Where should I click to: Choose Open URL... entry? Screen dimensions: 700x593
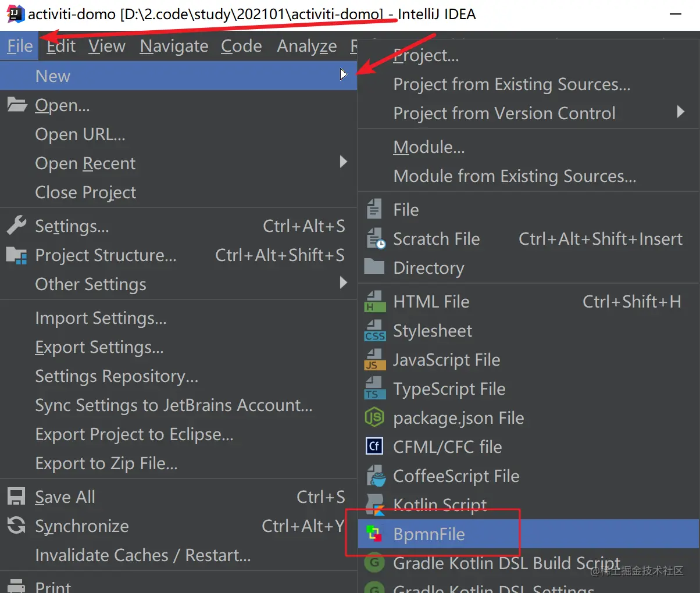pyautogui.click(x=178, y=134)
